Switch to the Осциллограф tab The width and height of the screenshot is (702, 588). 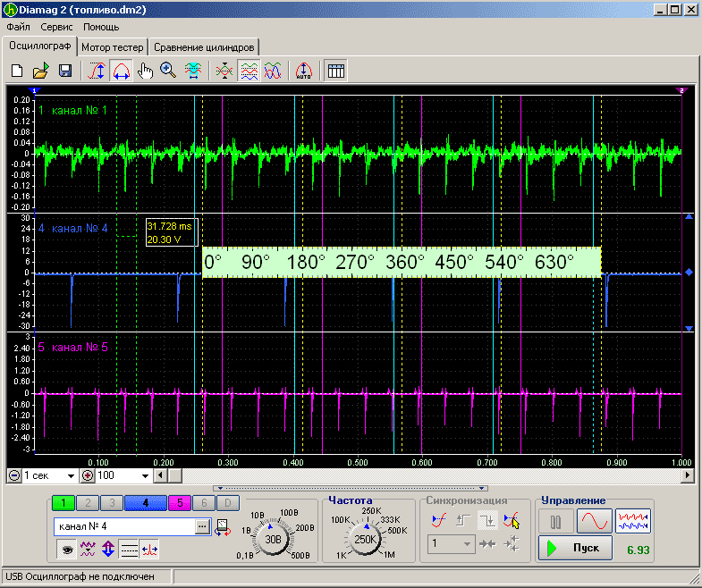click(40, 46)
